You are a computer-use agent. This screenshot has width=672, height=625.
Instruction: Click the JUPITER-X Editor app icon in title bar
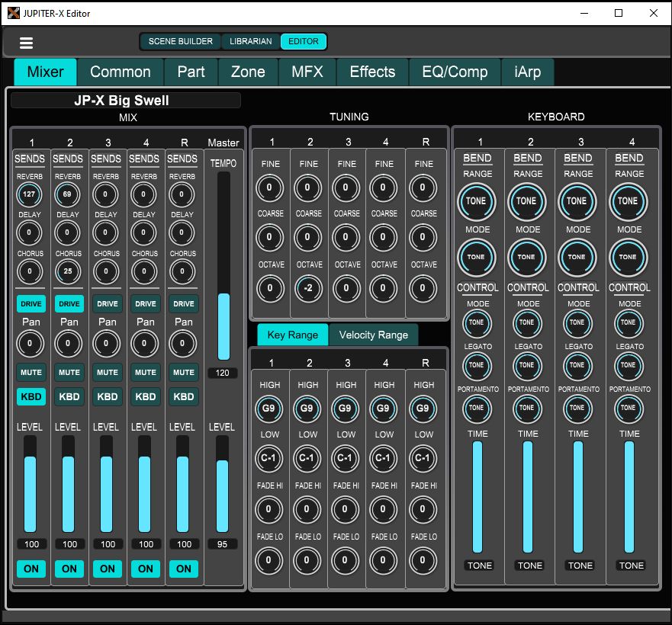point(13,13)
